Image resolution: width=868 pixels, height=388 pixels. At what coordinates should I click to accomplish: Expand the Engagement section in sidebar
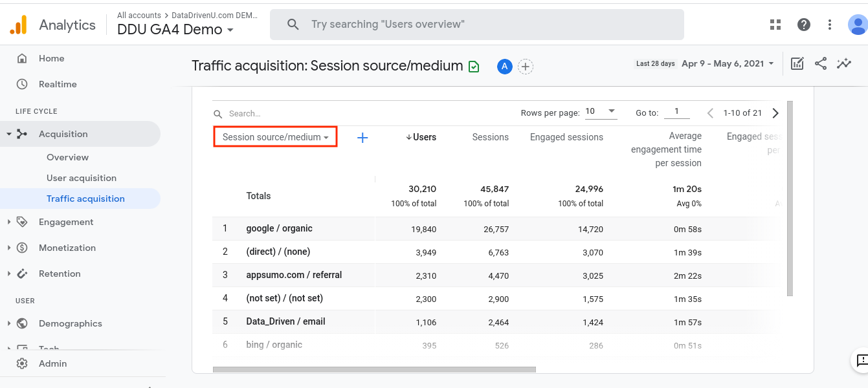click(66, 222)
